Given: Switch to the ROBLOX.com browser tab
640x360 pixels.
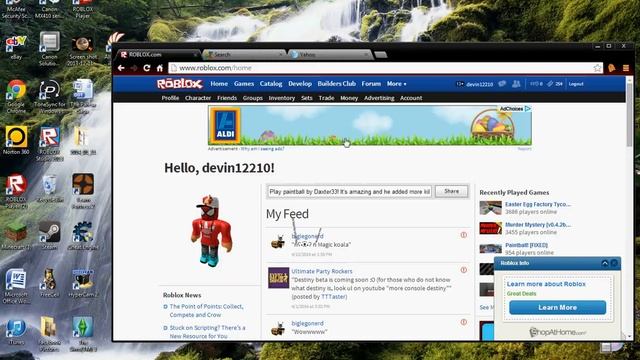Looking at the screenshot, I should (158, 54).
